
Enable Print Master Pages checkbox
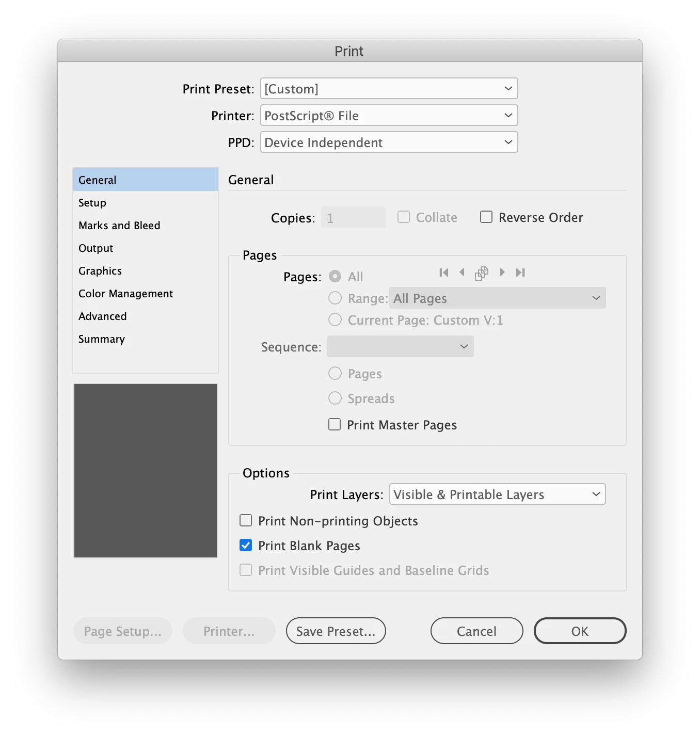tap(335, 424)
